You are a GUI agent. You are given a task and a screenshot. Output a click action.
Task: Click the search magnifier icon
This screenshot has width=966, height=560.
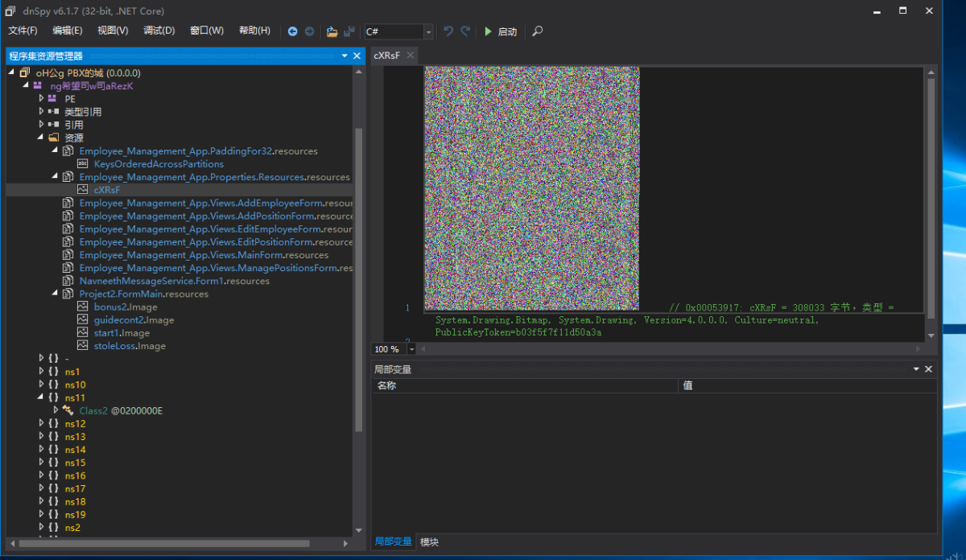538,31
